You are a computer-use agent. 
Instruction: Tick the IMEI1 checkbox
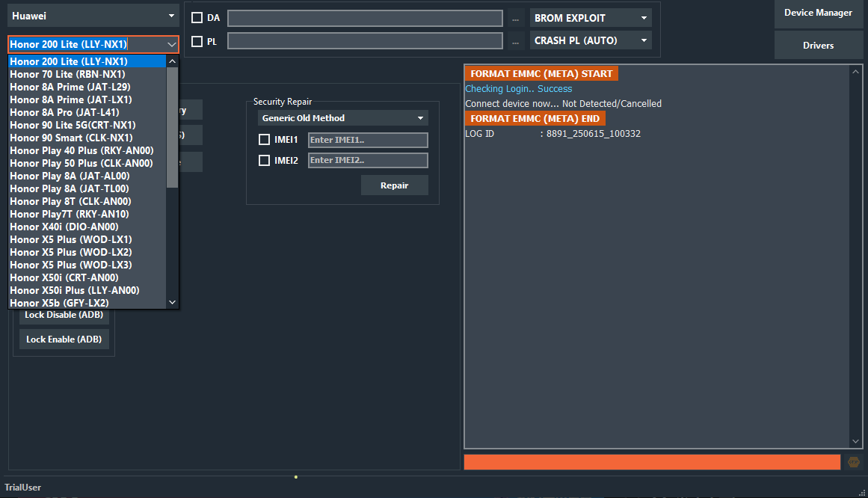[264, 140]
